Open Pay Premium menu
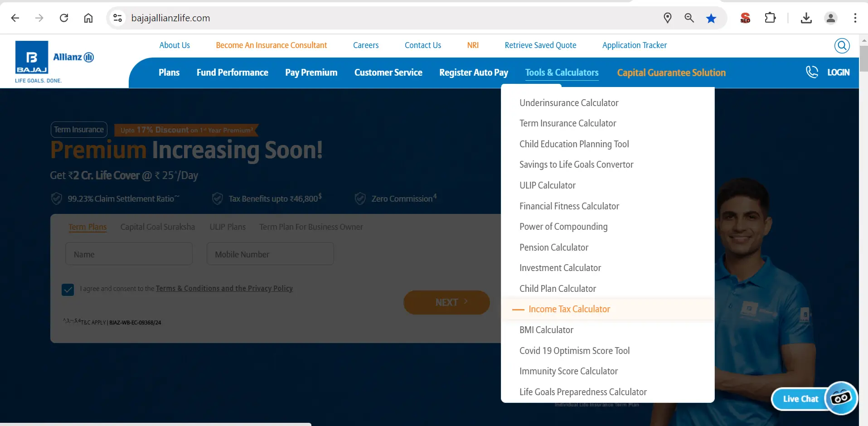The image size is (868, 426). 311,73
